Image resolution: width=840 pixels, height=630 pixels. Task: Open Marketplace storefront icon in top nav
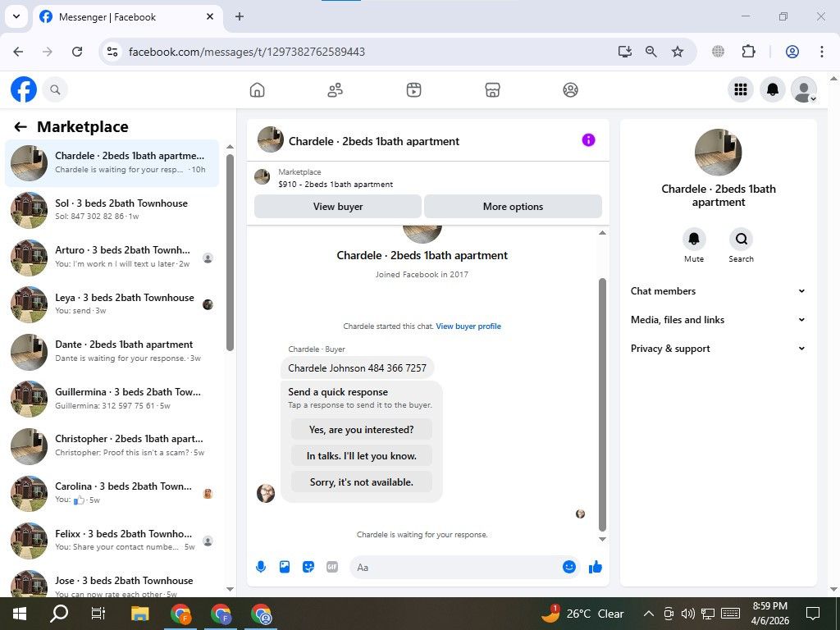click(492, 90)
